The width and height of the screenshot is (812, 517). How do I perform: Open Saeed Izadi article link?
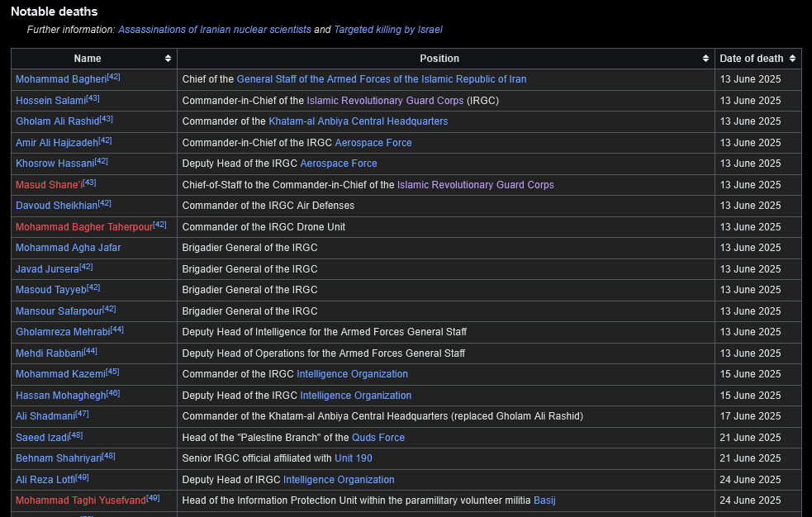tap(42, 437)
